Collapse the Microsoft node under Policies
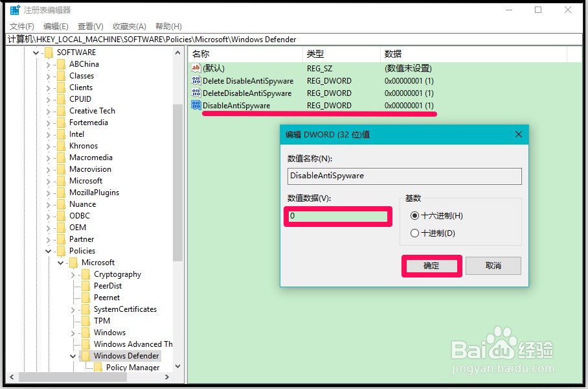588x389 pixels. pyautogui.click(x=61, y=263)
